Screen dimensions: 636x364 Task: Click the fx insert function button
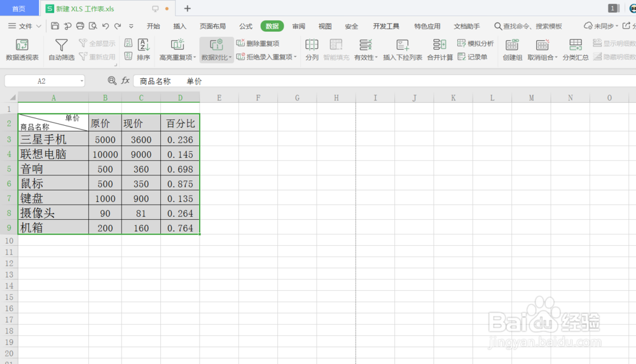pyautogui.click(x=125, y=81)
